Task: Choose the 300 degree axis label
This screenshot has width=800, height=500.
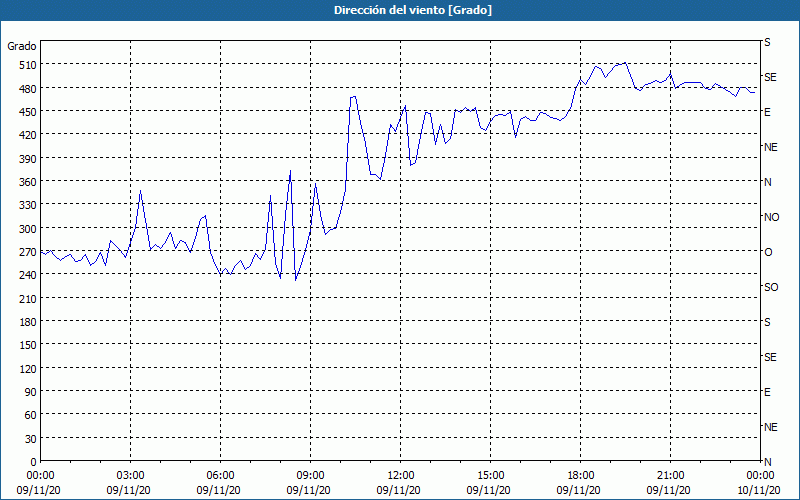Action: point(29,229)
